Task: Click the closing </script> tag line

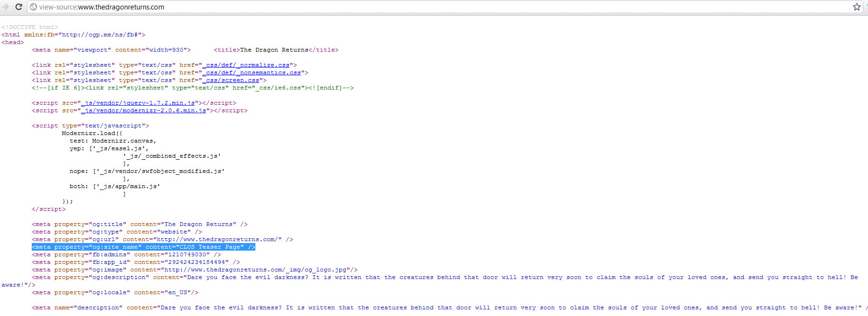Action: (49, 209)
